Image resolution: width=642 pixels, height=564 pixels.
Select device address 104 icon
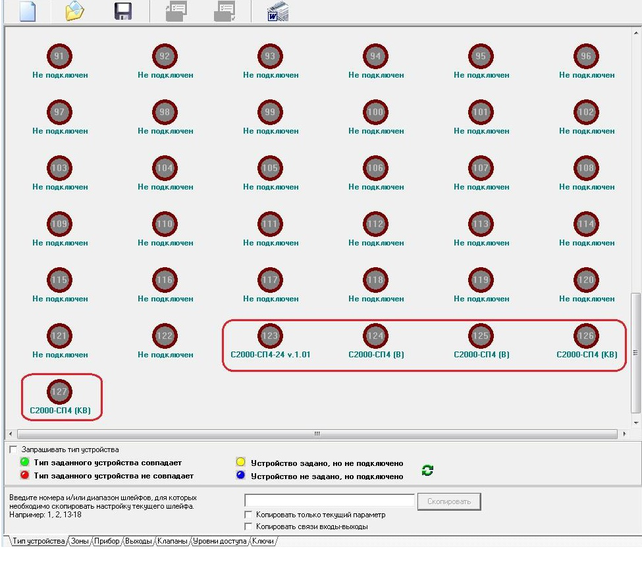165,168
